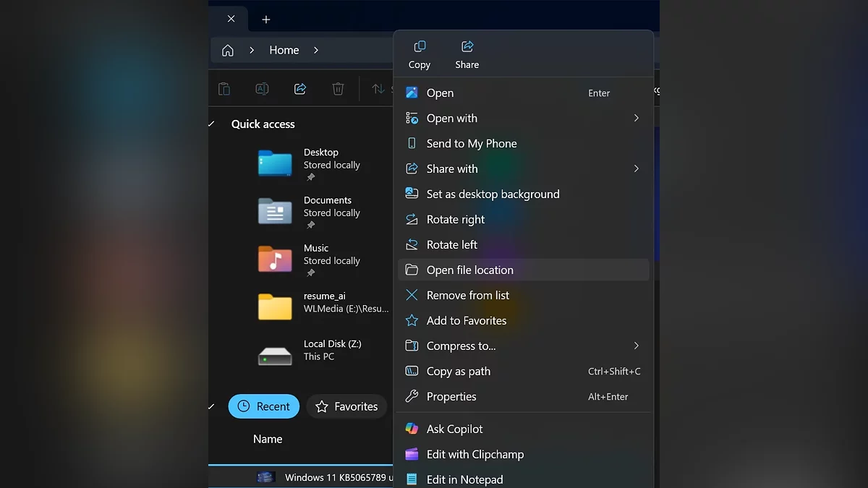
Task: Click the Home icon in address bar
Action: click(228, 51)
